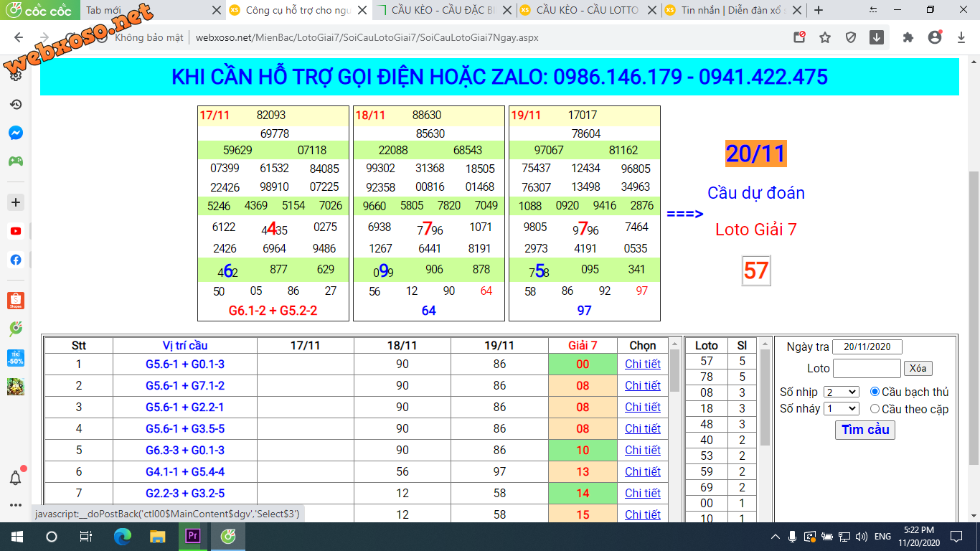Open YouTube from the sidebar
Image resolution: width=980 pixels, height=551 pixels.
[x=15, y=231]
